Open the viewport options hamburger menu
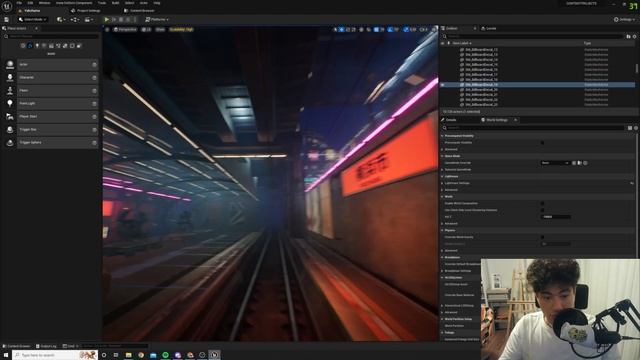 point(107,29)
